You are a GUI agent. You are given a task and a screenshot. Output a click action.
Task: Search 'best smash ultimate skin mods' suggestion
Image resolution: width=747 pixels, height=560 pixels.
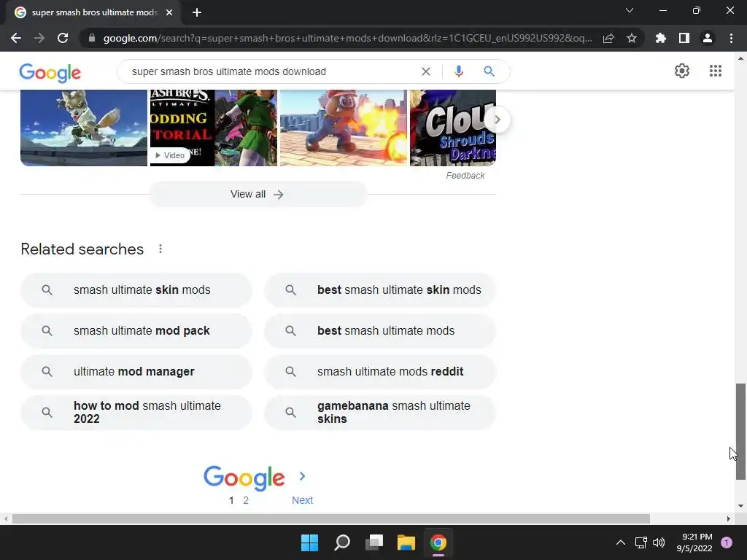[x=380, y=290]
